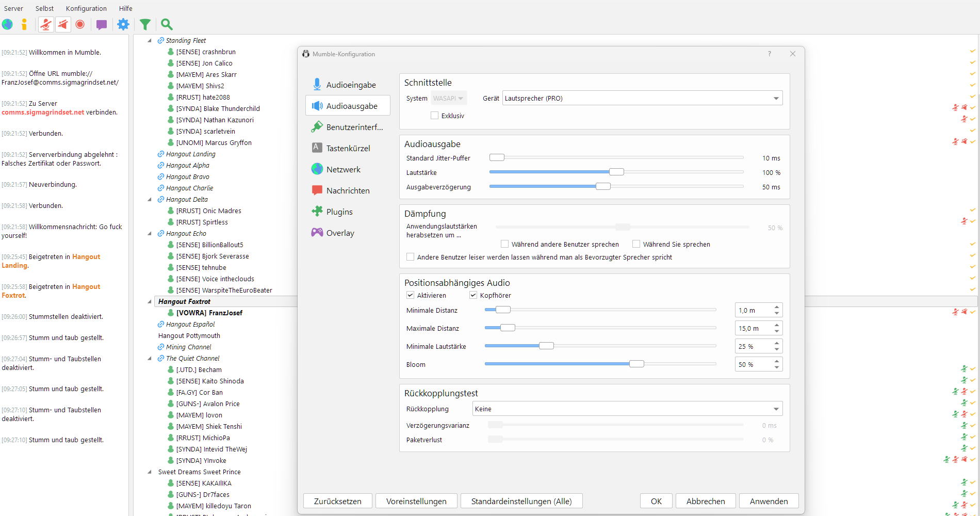The width and height of the screenshot is (980, 516).
Task: Collapse the Hangout Foxtrot channel
Action: coord(150,301)
